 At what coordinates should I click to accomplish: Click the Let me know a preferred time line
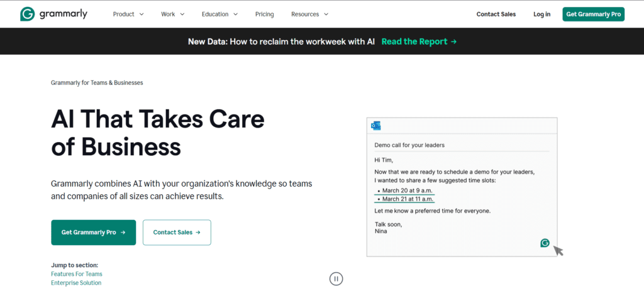point(433,211)
